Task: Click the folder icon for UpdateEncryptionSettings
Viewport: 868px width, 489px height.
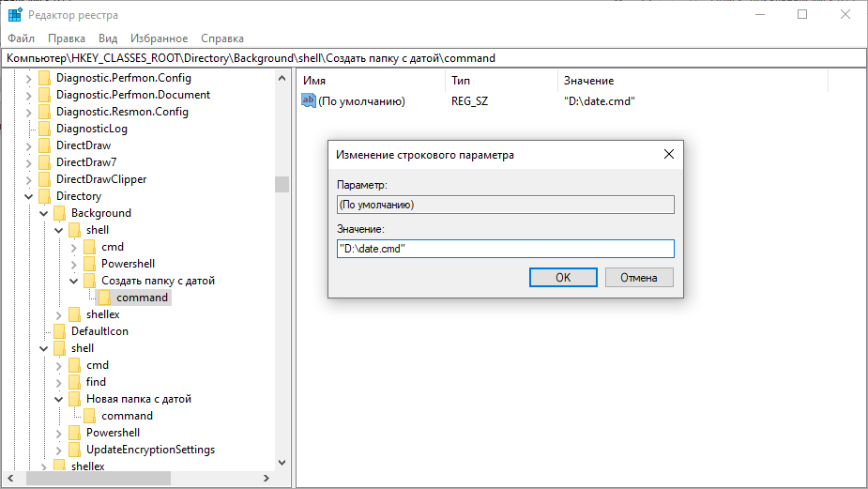Action: tap(75, 450)
